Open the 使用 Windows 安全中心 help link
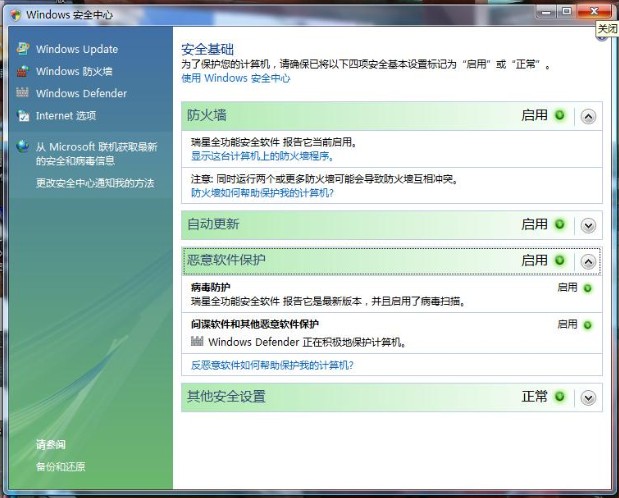Screen dimensions: 619x498 pos(236,78)
